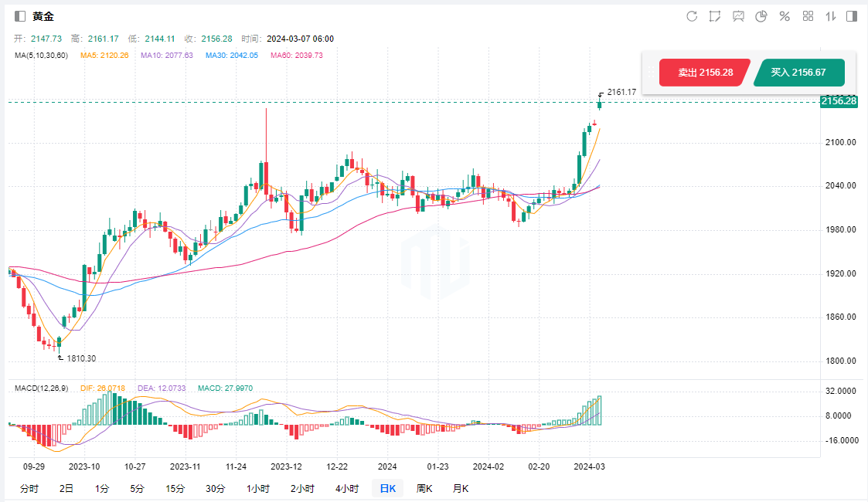Click the 2156.28 current price marker

[x=839, y=101]
